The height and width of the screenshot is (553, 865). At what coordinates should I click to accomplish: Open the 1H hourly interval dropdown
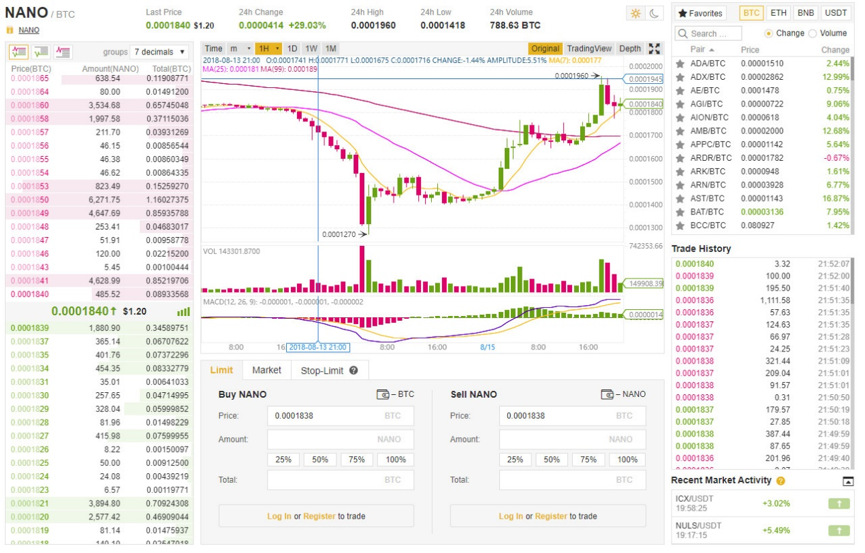tap(269, 49)
